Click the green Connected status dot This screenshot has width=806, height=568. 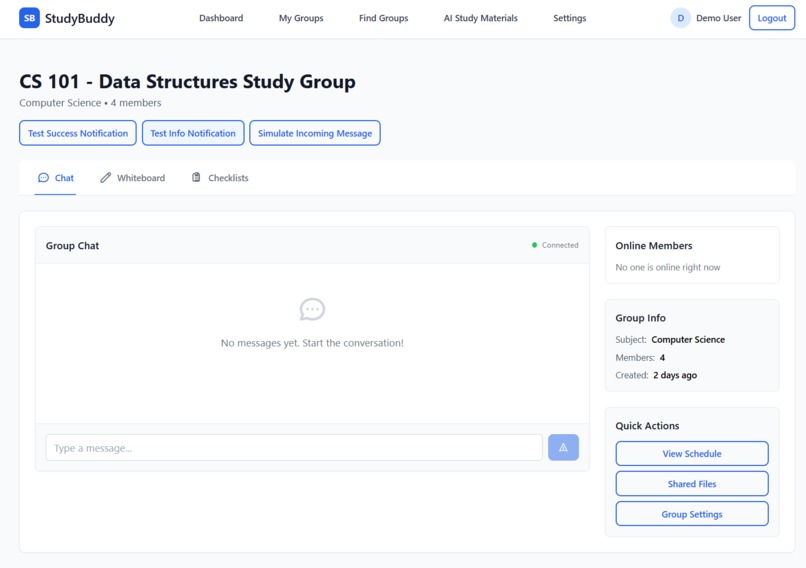tap(535, 245)
